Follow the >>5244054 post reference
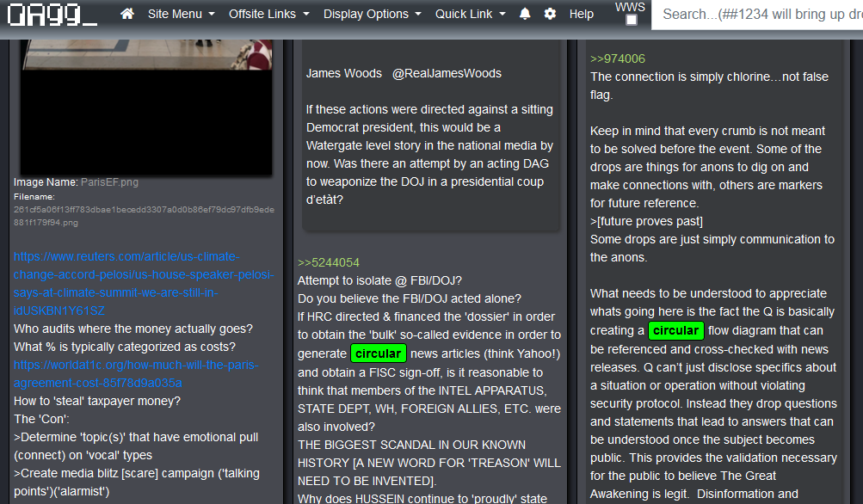Screen dimensions: 863x504 [x=329, y=262]
